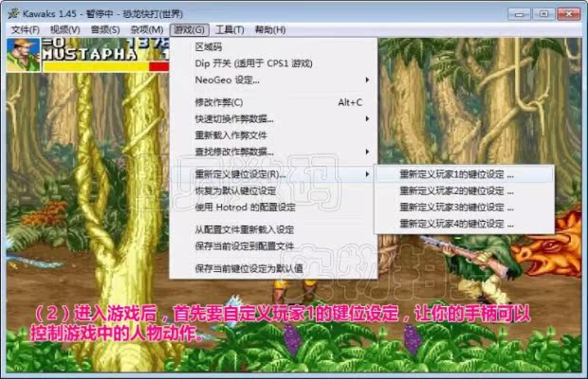Minimize the Kawaks window
Screen dimensions: 588x379
point(519,14)
